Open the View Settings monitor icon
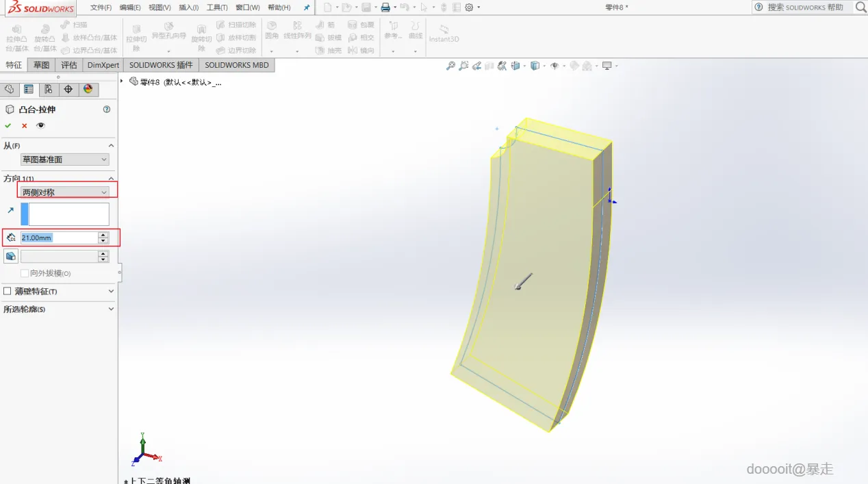The image size is (868, 484). (607, 66)
